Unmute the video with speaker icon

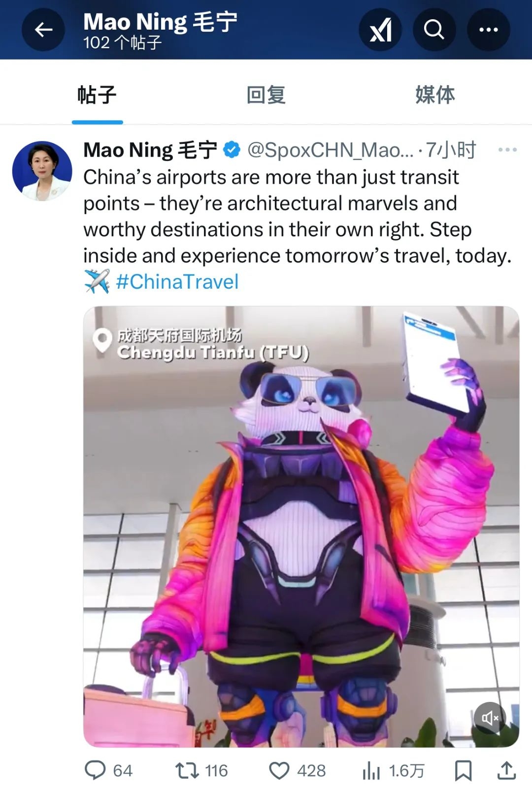coord(490,718)
